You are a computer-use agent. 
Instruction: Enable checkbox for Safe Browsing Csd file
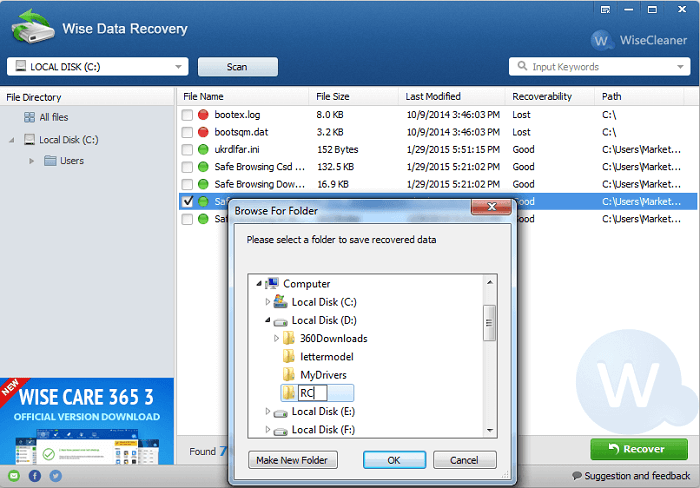click(x=187, y=167)
